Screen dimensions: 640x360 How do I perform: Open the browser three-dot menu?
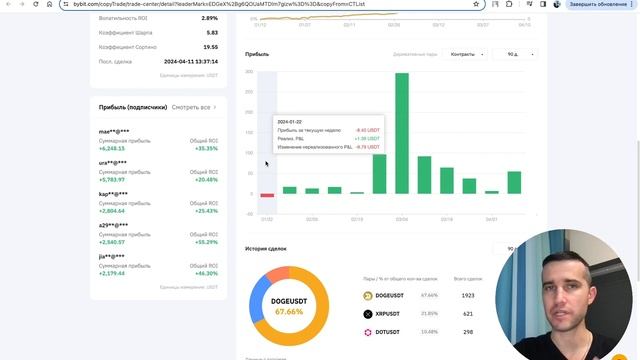point(632,4)
